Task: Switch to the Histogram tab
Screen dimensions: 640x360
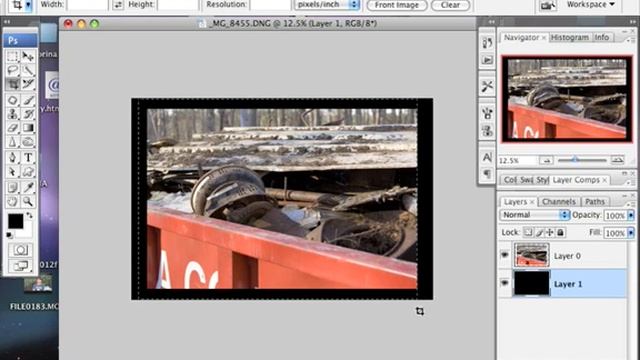Action: [x=570, y=38]
